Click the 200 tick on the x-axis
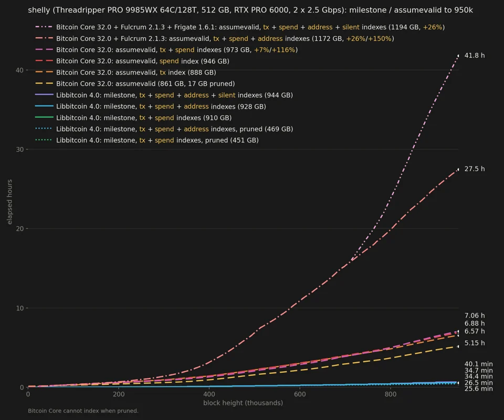This screenshot has width=504, height=420. [x=119, y=394]
